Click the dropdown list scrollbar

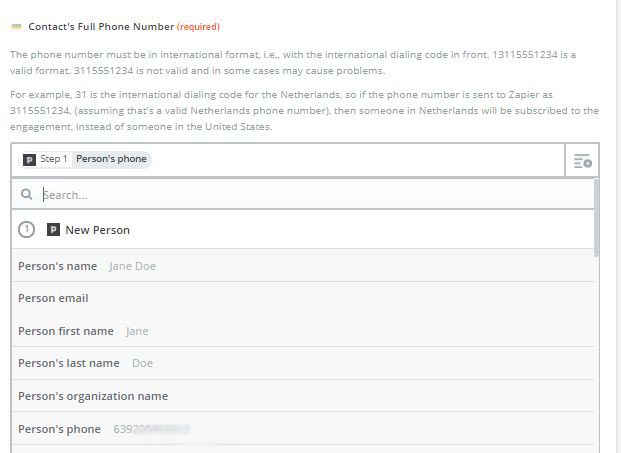pyautogui.click(x=596, y=218)
